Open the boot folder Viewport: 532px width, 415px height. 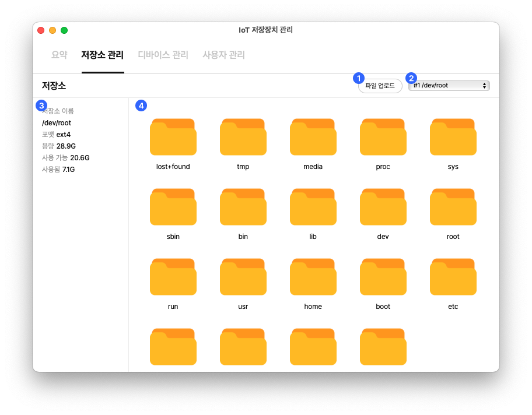pyautogui.click(x=383, y=277)
